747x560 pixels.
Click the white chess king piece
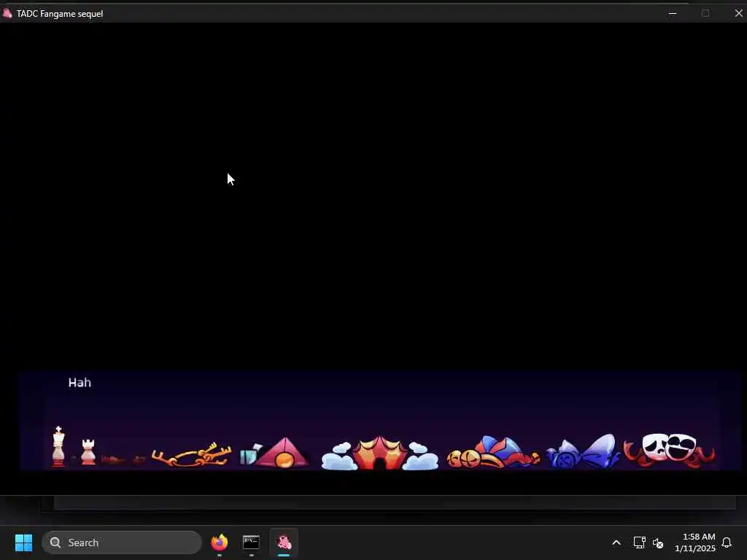pyautogui.click(x=58, y=446)
